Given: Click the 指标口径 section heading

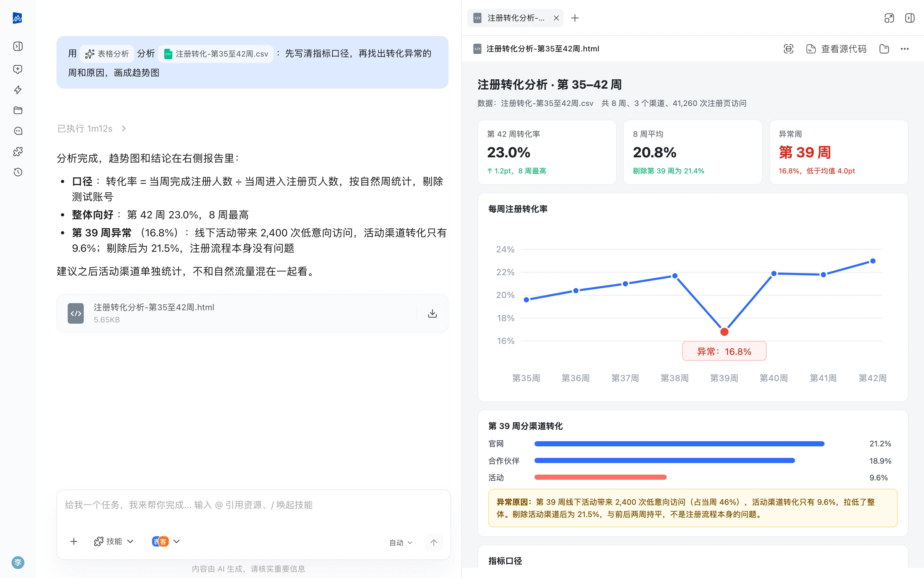Looking at the screenshot, I should tap(505, 561).
